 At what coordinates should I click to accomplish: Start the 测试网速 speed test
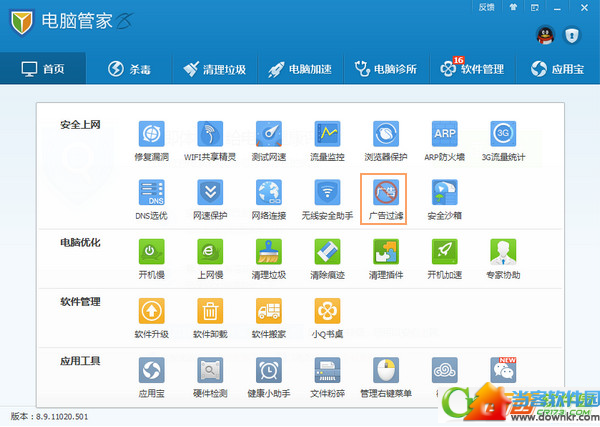(x=269, y=141)
